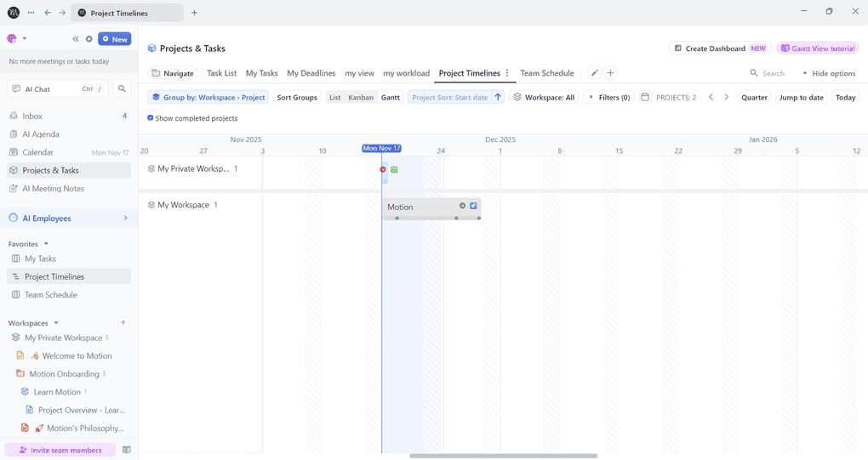Navigate back with the browser back arrow
The image size is (868, 460).
pyautogui.click(x=48, y=12)
